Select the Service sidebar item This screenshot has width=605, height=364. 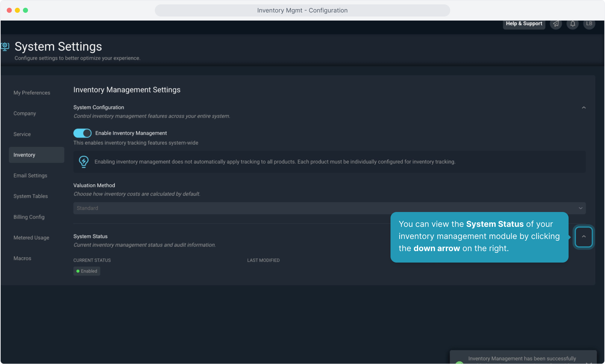click(22, 134)
